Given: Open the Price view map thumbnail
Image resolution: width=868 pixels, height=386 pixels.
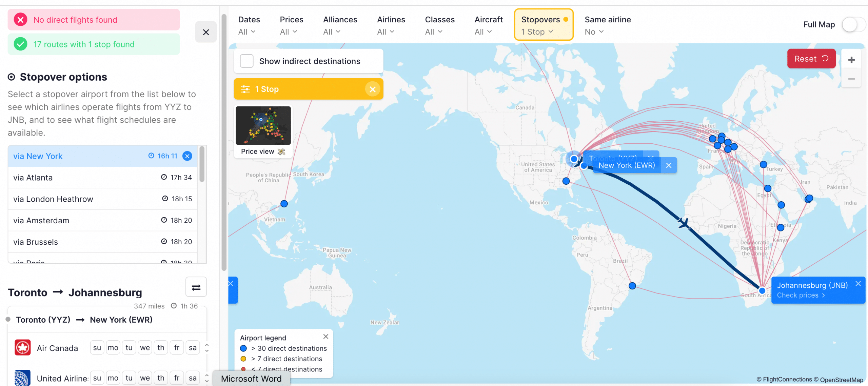Looking at the screenshot, I should click(x=263, y=126).
